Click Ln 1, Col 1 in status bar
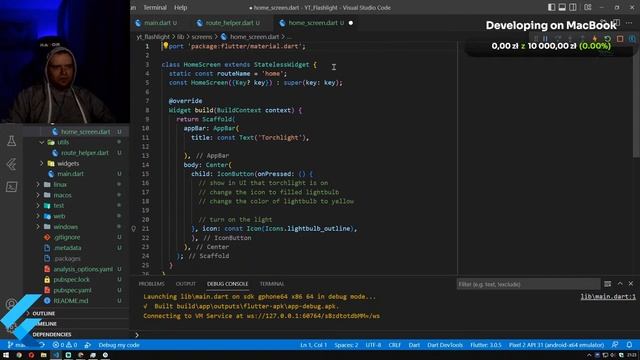 click(313, 345)
